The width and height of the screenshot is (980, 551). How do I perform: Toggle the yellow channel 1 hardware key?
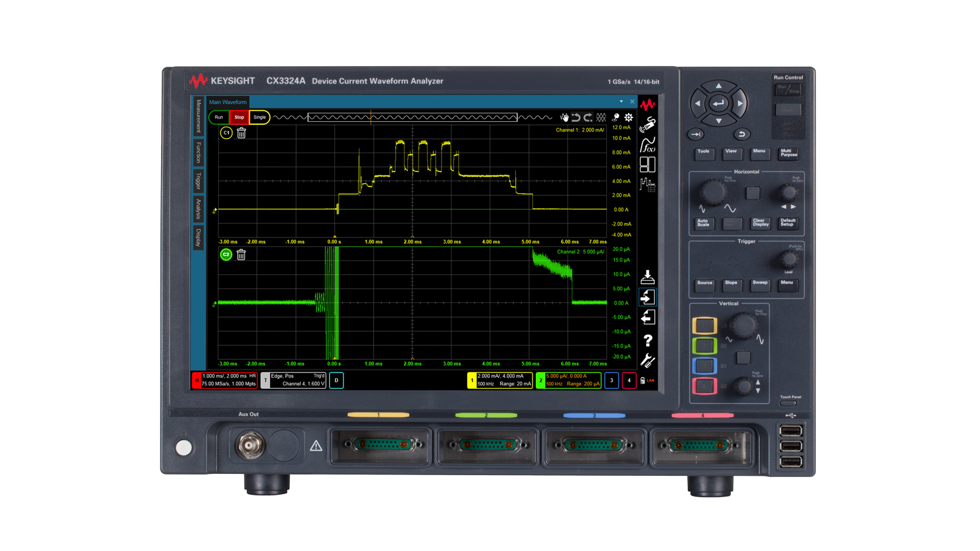[704, 325]
